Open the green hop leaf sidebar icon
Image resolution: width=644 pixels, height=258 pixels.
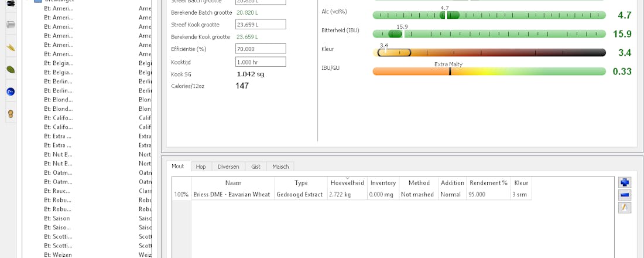(x=11, y=70)
